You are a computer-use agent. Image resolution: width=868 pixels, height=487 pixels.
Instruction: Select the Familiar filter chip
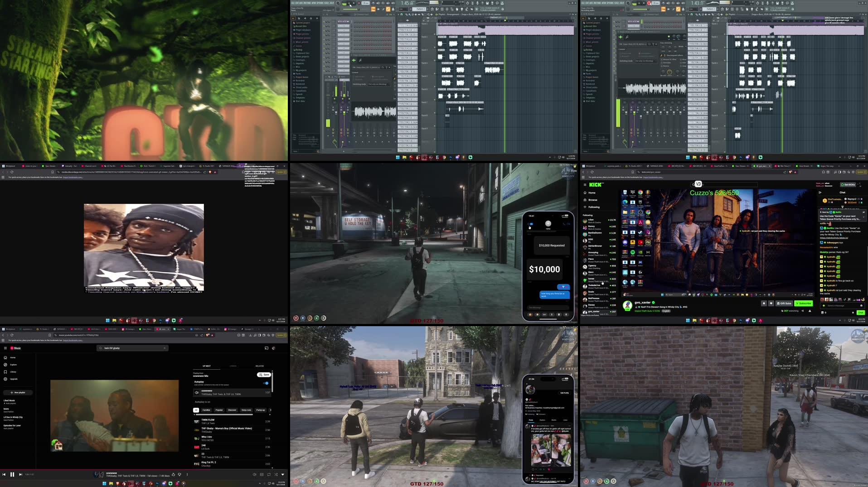point(206,410)
